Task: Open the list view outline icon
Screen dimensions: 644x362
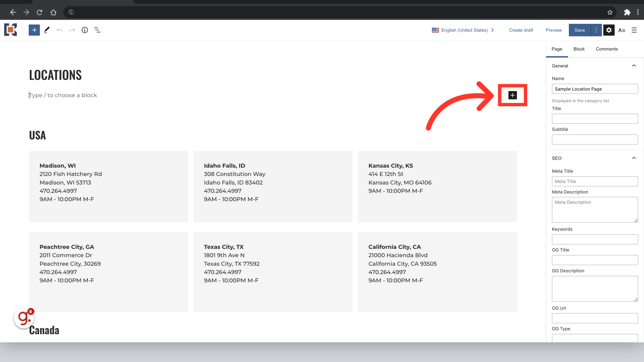Action: [97, 30]
